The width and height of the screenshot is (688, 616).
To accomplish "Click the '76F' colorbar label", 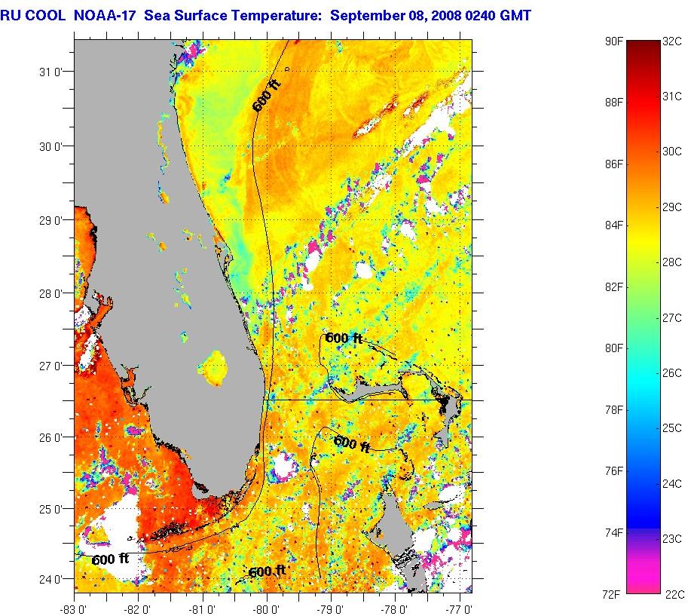I will (613, 471).
